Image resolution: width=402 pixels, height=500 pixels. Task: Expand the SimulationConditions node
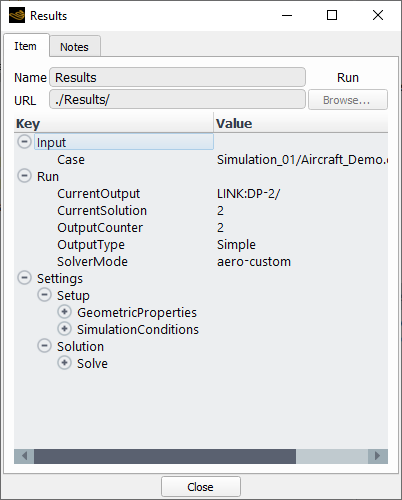[x=64, y=329]
